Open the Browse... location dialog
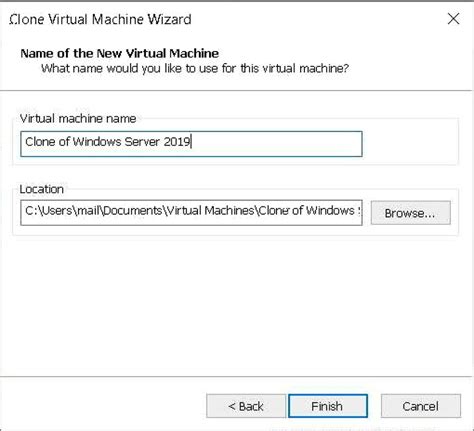Screen dimensions: 474x431 pos(410,213)
